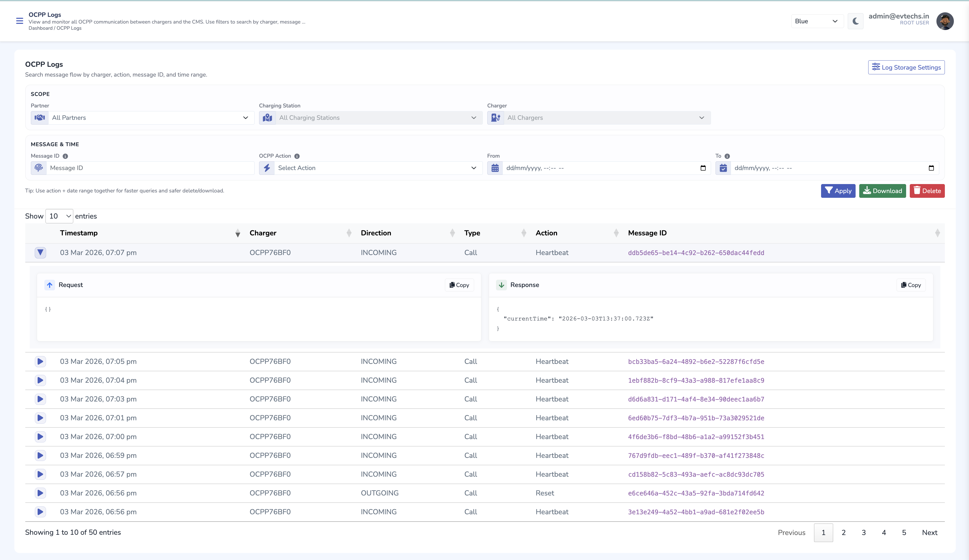
Task: Click Next pagination link
Action: tap(929, 532)
